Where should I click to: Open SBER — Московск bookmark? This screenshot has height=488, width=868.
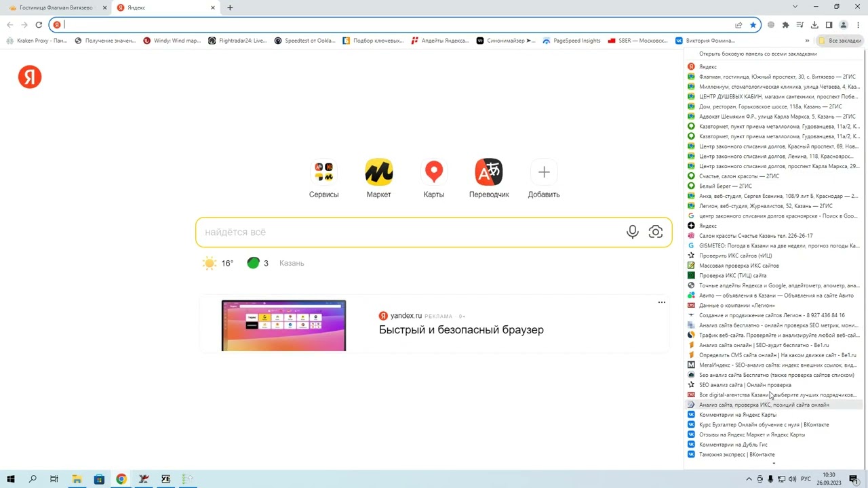coord(638,41)
